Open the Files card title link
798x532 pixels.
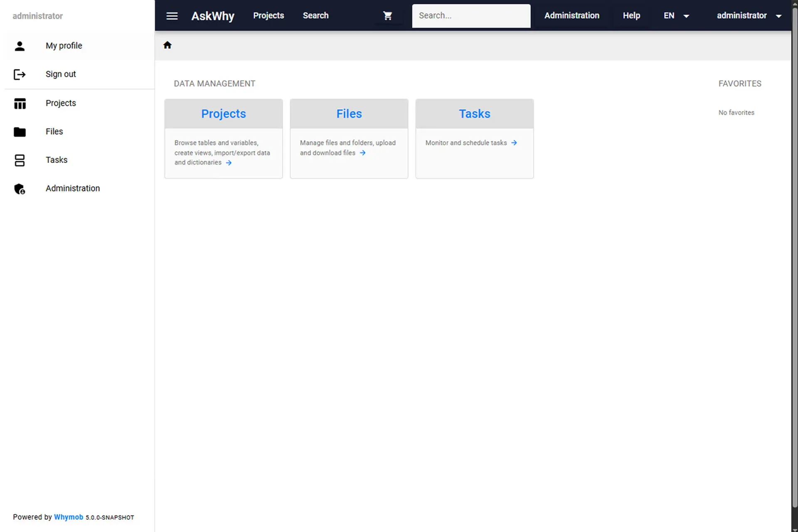point(349,113)
